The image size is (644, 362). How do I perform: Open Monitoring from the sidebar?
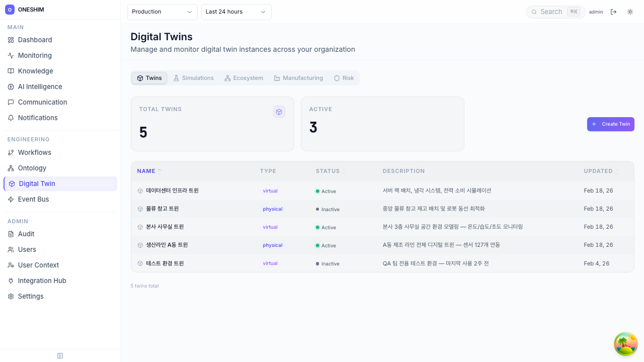coord(35,55)
